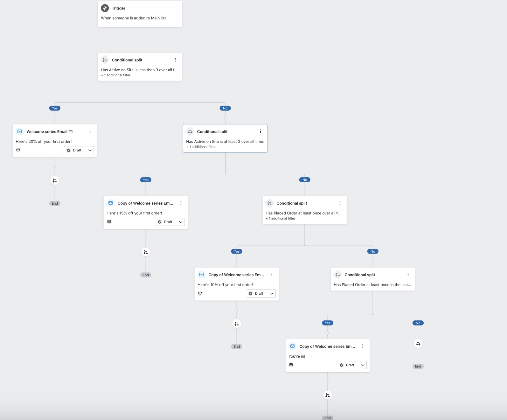Viewport: 507px width, 420px height.
Task: Open three-dot menu on the topmost Conditional split
Action: [175, 60]
